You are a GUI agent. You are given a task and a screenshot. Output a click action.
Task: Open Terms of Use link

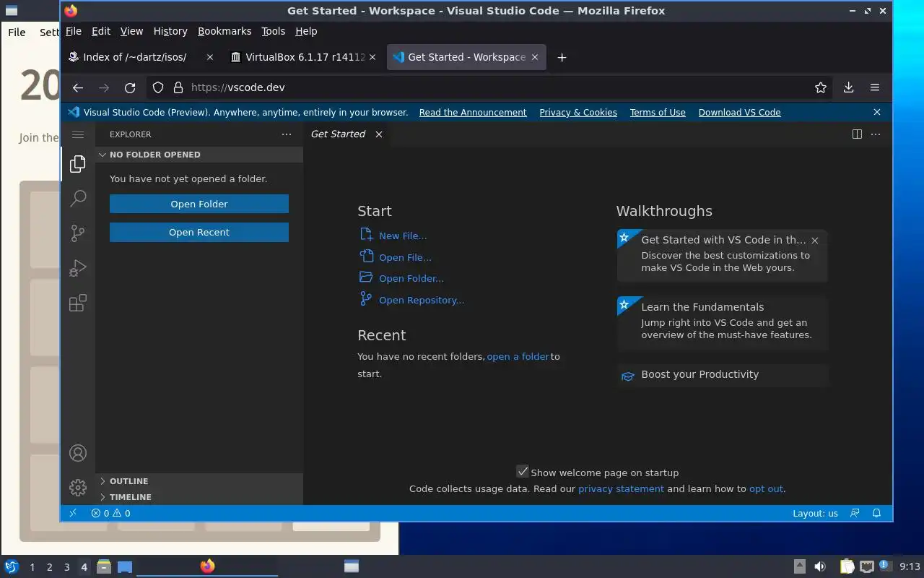(658, 112)
